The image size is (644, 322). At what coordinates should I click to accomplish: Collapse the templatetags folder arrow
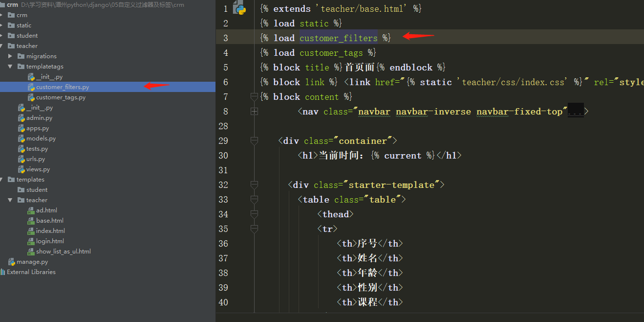click(x=10, y=67)
